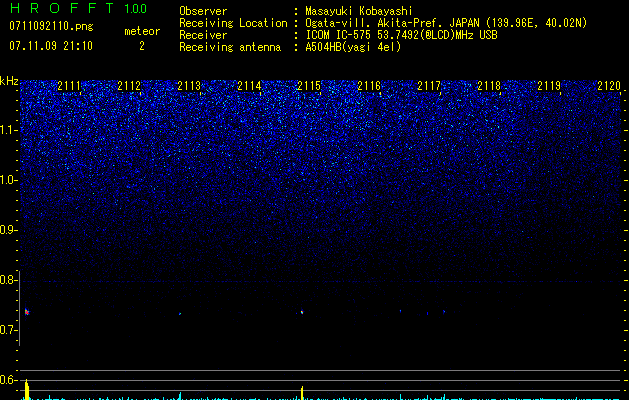629x400 pixels.
Task: Click the 0.8 frequency axis label
Action: point(8,280)
